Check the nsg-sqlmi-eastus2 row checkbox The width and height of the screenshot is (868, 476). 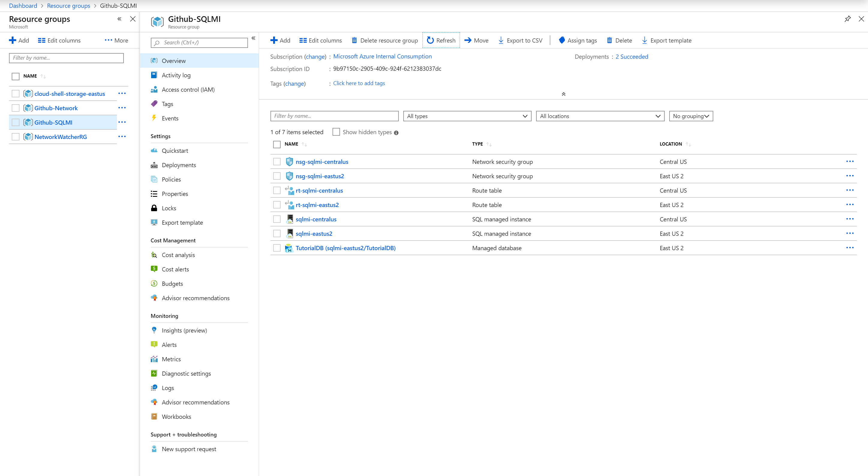click(x=277, y=176)
